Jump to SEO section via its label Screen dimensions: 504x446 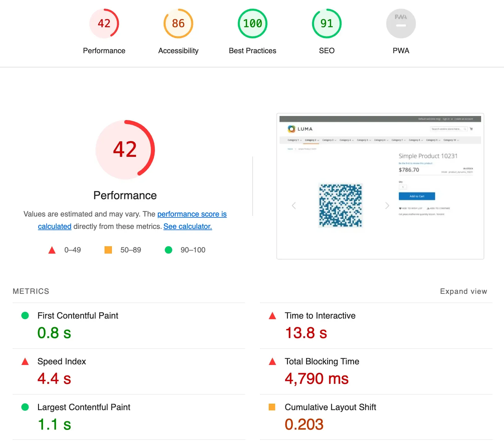(x=327, y=51)
